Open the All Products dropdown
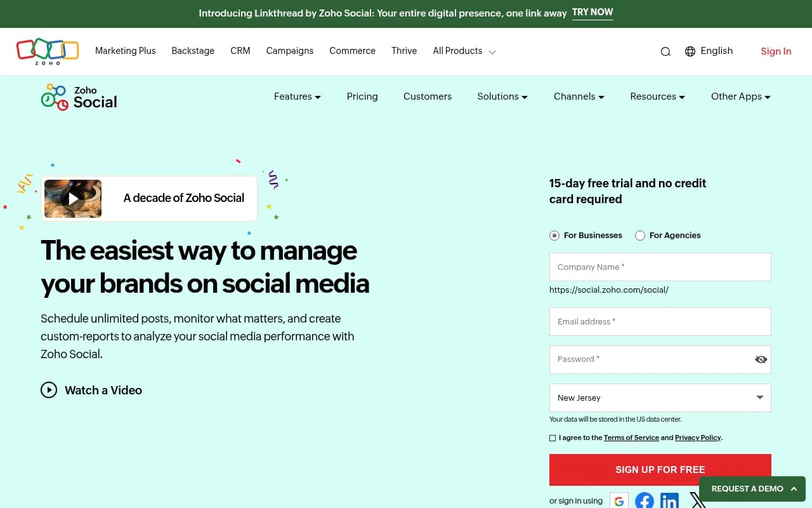The height and width of the screenshot is (508, 812). 463,51
